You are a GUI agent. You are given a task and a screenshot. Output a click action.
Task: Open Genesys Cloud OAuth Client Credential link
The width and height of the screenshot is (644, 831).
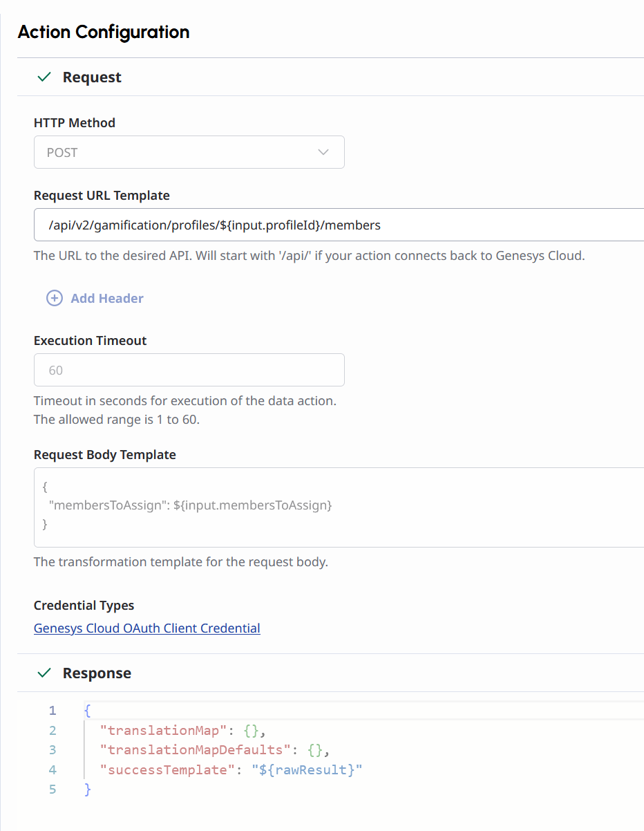(x=146, y=628)
